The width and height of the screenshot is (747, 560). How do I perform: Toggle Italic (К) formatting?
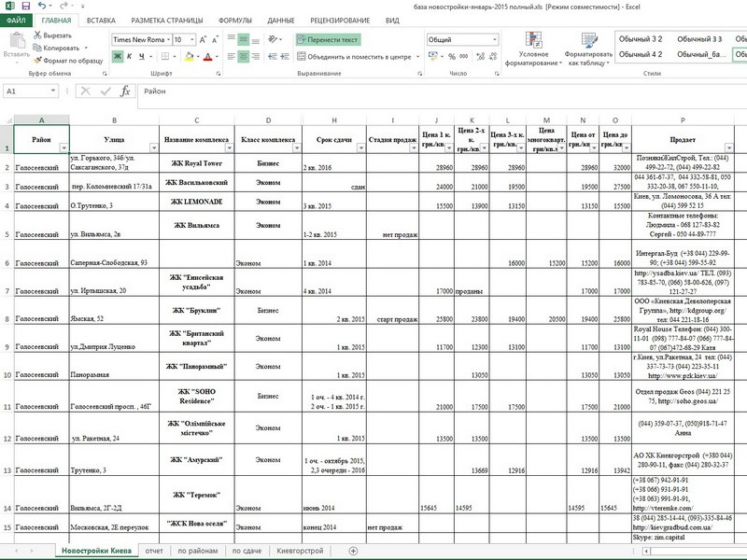point(129,56)
